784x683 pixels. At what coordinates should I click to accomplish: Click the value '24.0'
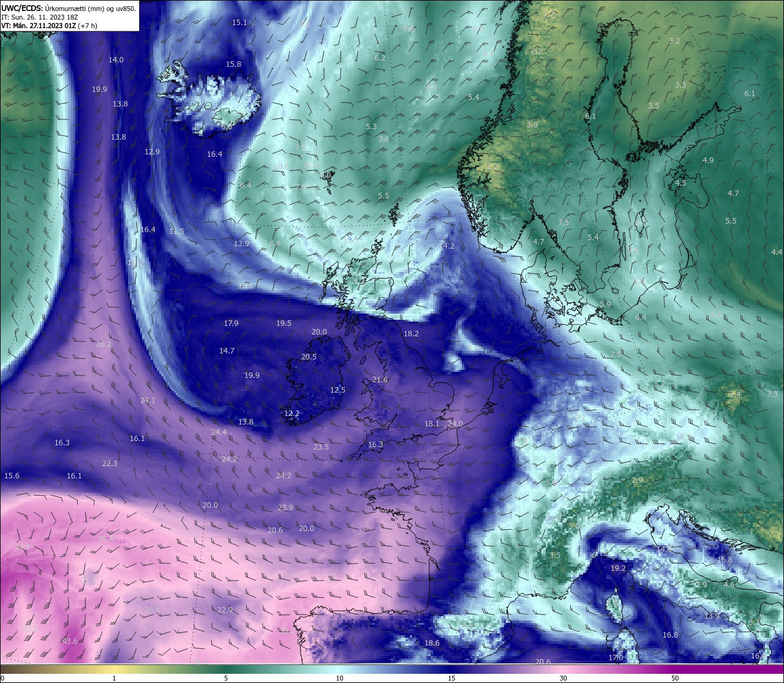[455, 424]
